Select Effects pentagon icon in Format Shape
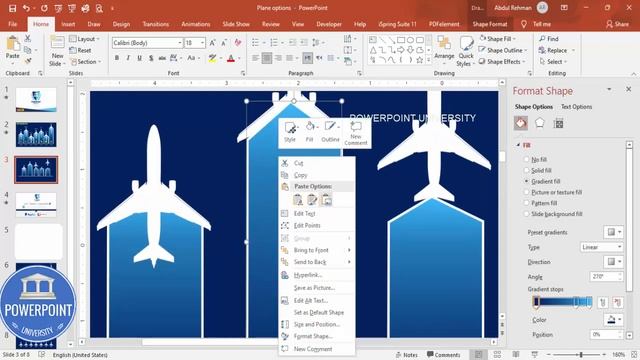This screenshot has width=640, height=360. [540, 123]
